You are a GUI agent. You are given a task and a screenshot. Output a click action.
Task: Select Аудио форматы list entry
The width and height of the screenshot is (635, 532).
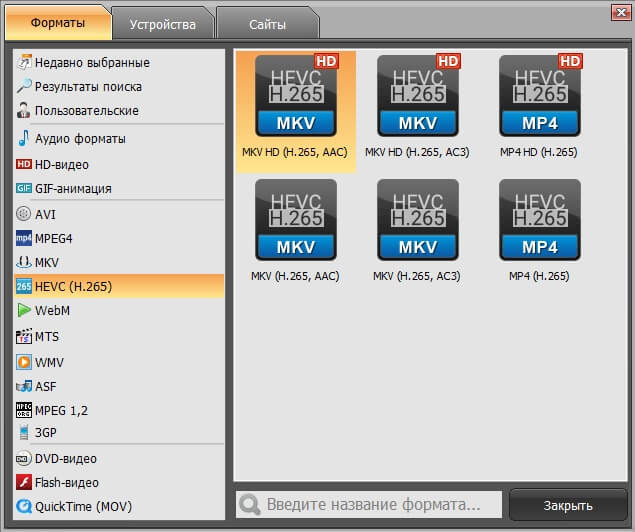pyautogui.click(x=119, y=138)
